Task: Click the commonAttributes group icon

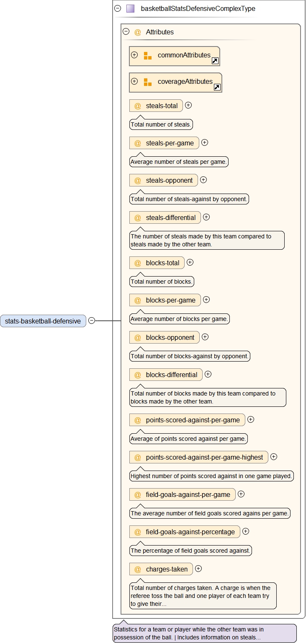Action: (148, 56)
